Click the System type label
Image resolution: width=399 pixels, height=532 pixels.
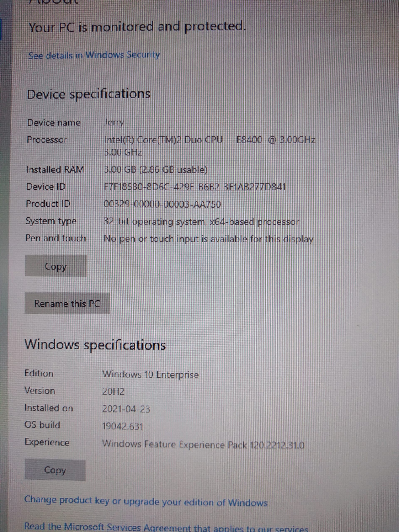point(51,222)
